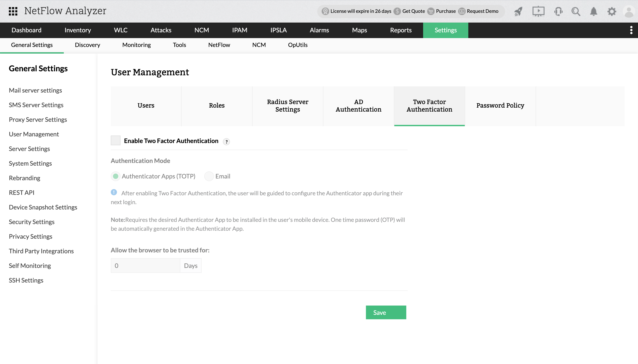Click the trusted browser days input
The image size is (638, 364).
pyautogui.click(x=146, y=265)
